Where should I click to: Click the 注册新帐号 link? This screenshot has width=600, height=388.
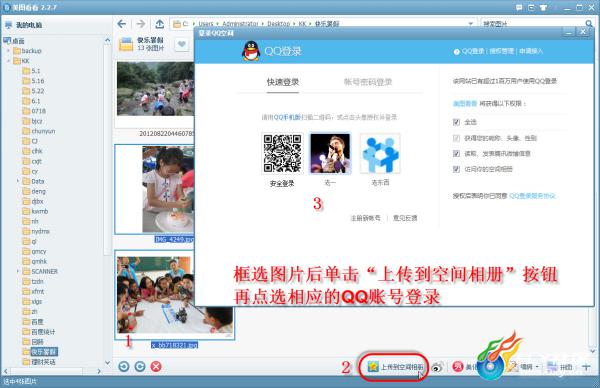pos(365,218)
